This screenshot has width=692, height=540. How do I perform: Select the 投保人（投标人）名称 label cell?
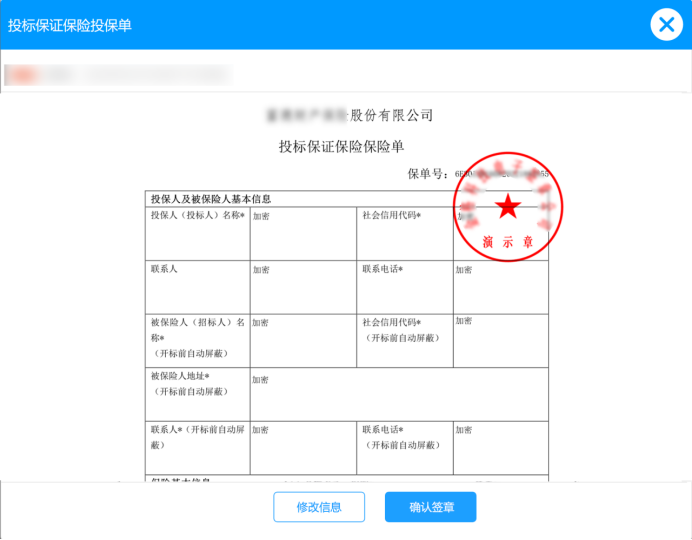coord(197,215)
